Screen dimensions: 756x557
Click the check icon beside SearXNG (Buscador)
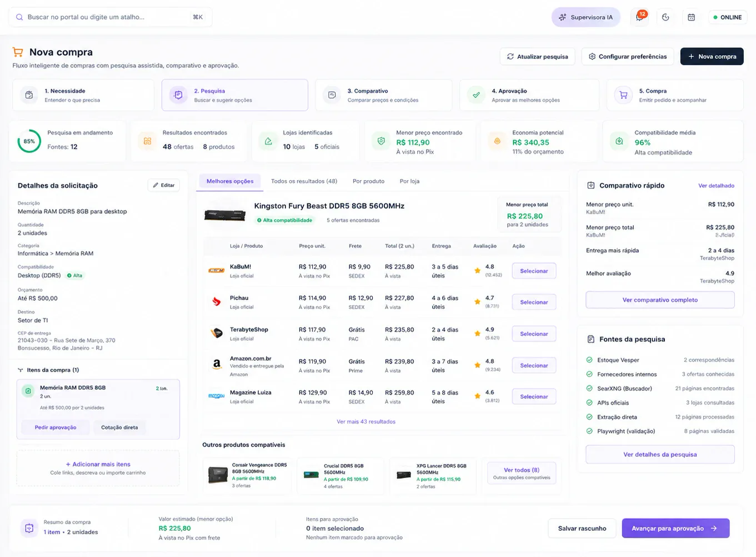pos(589,388)
